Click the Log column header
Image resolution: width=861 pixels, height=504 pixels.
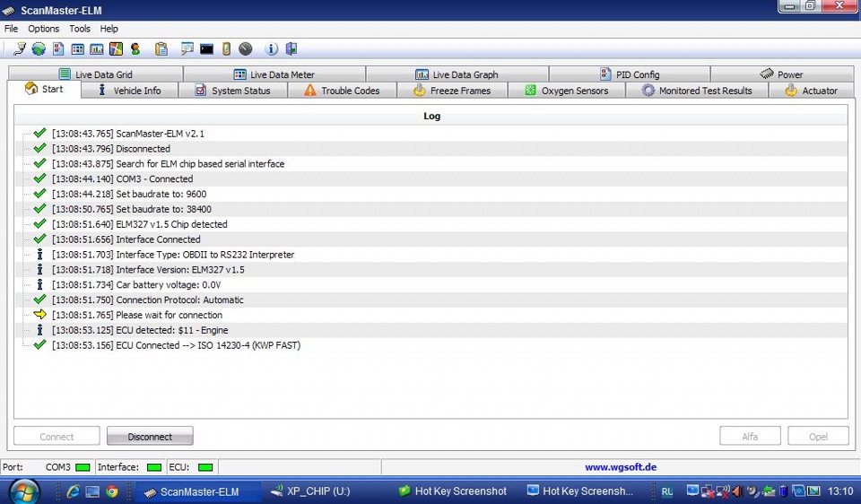(x=431, y=116)
